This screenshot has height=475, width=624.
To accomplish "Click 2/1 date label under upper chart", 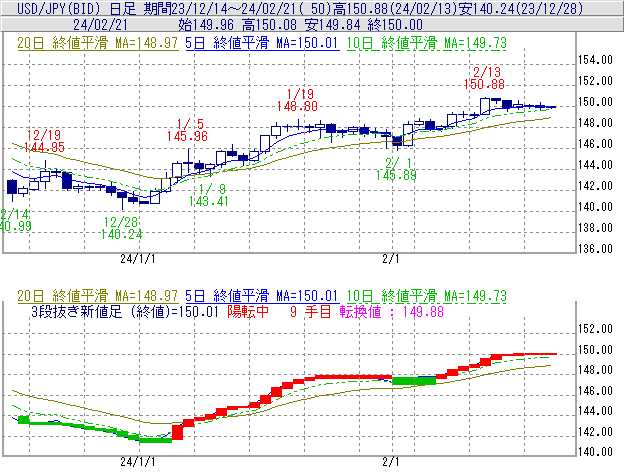I will pyautogui.click(x=391, y=259).
